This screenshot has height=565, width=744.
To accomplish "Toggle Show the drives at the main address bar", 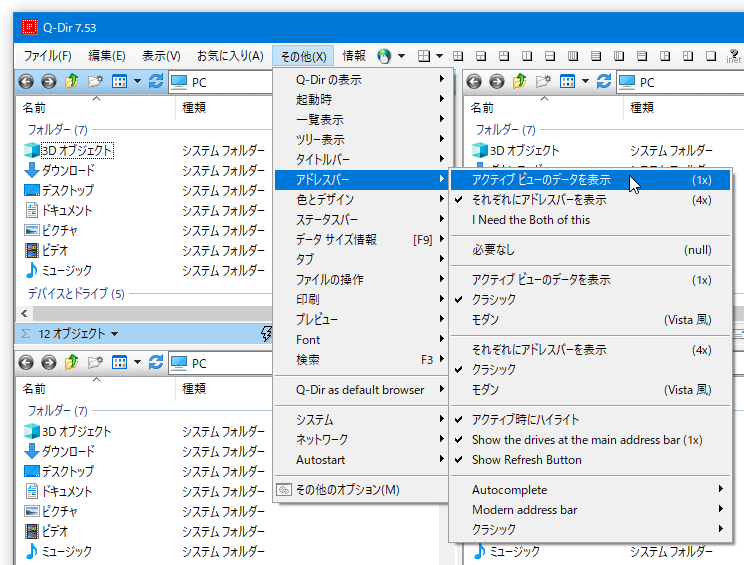I will pos(590,440).
